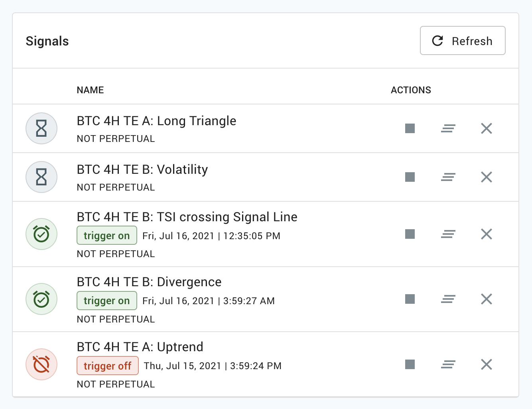Click green alarm icon for TSI crossing
Viewport: 532px width, 409px height.
pyautogui.click(x=41, y=234)
